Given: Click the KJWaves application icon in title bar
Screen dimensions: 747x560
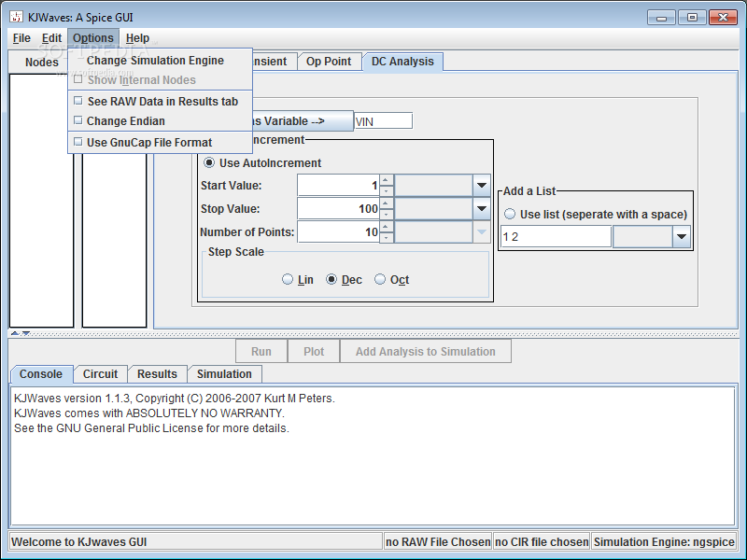Looking at the screenshot, I should coord(16,17).
